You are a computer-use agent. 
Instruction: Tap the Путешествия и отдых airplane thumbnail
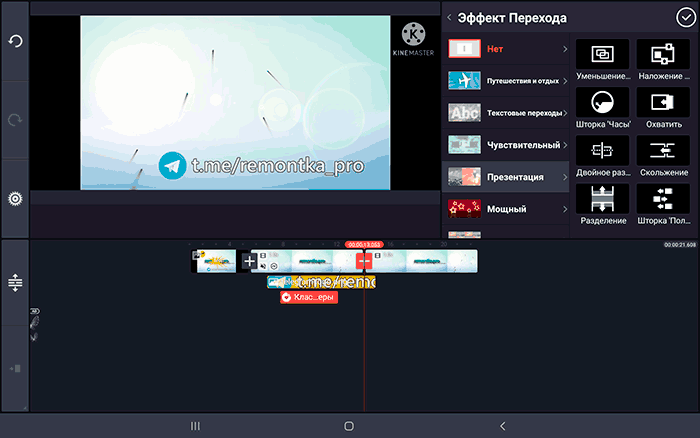[464, 81]
